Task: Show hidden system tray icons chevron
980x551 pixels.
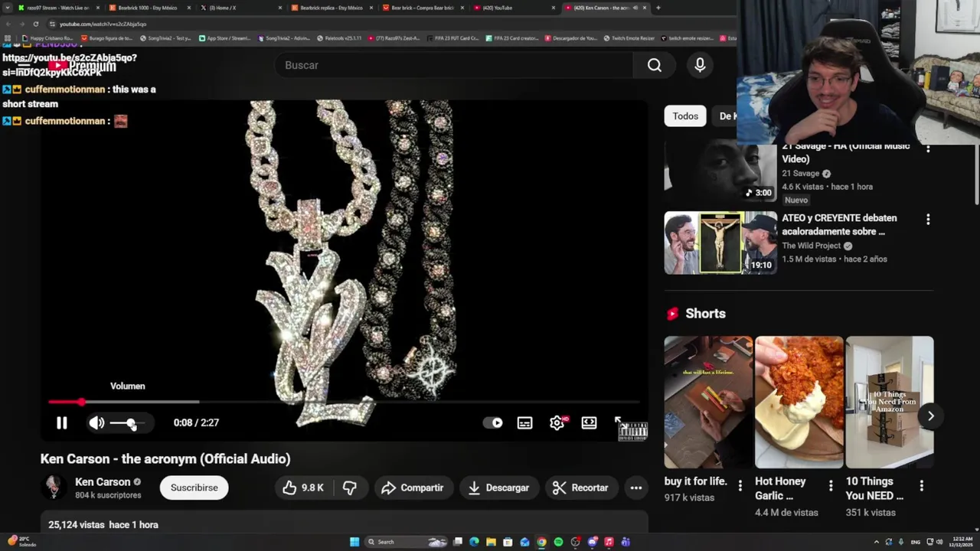Action: [877, 542]
